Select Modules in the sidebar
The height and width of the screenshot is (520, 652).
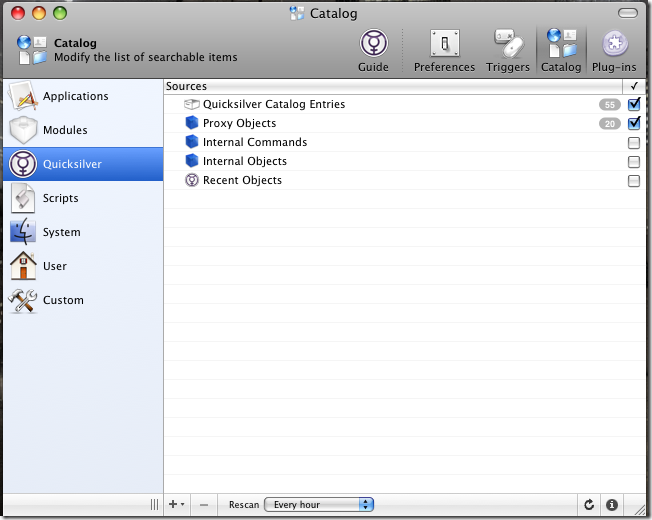click(83, 130)
